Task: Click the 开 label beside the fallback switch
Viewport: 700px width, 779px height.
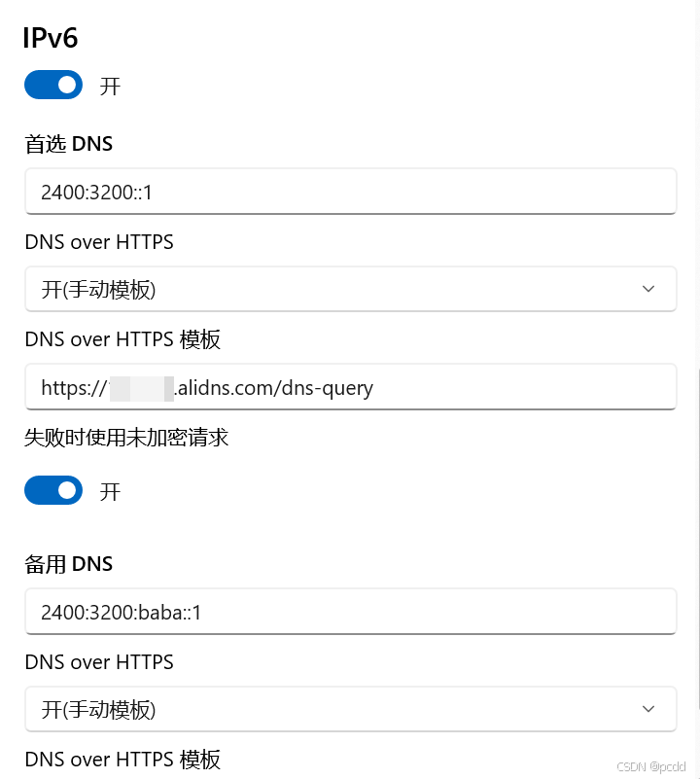Action: tap(110, 491)
